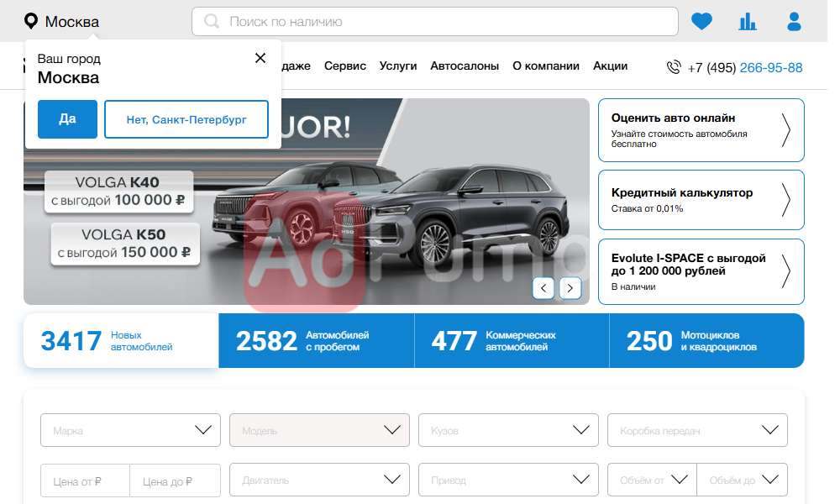
Task: Expand the 'Коробка передач' dropdown
Action: click(x=697, y=430)
